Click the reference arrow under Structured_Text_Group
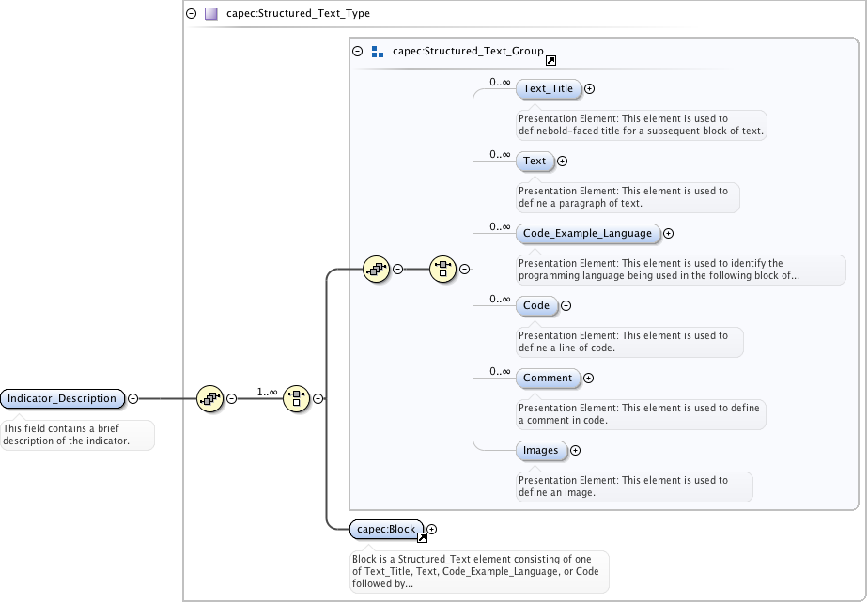 pyautogui.click(x=550, y=61)
